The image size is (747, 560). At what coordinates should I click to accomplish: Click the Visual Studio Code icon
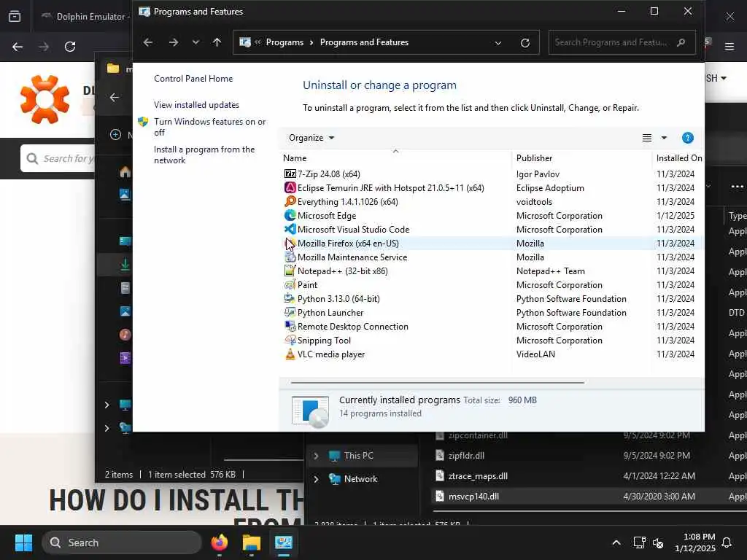[290, 229]
